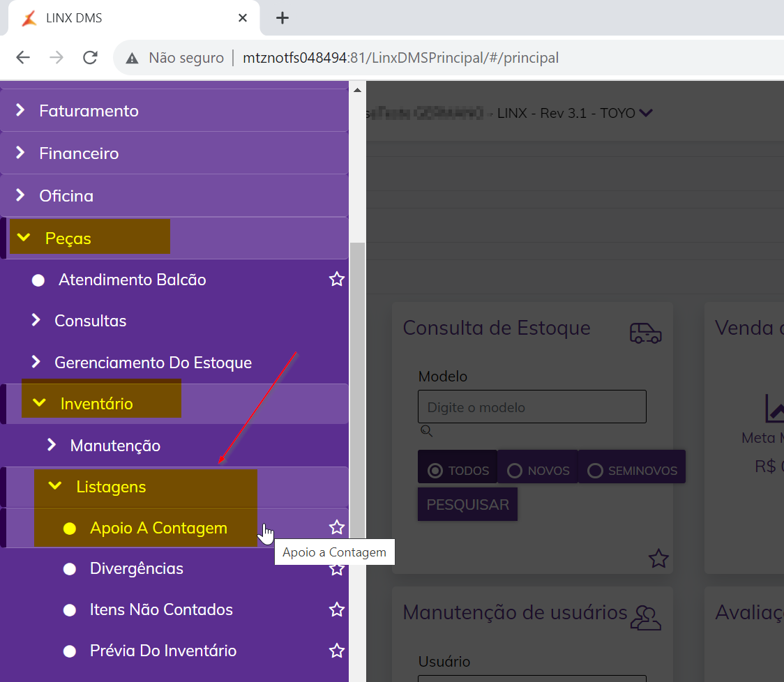
Task: Click the Consulta de Estoque favorite star
Action: 658,559
